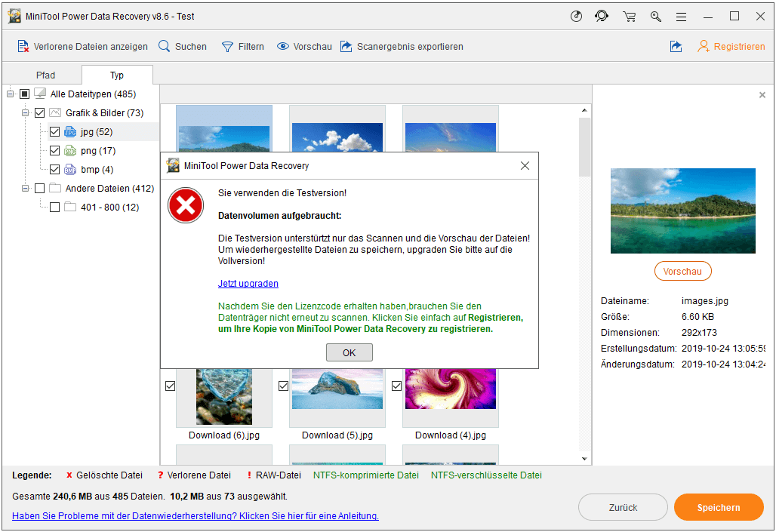Click the JPG file type icon
Image resolution: width=776 pixels, height=532 pixels.
click(x=70, y=131)
